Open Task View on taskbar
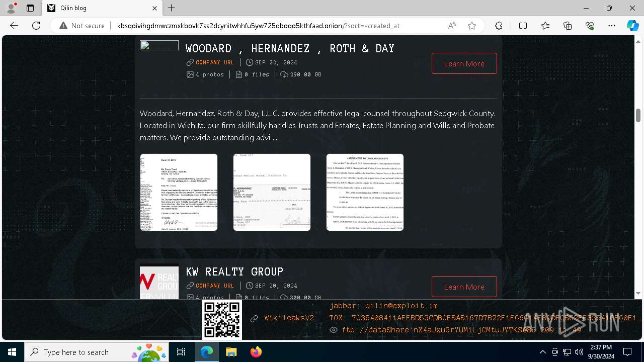The width and height of the screenshot is (644, 362). 181,352
